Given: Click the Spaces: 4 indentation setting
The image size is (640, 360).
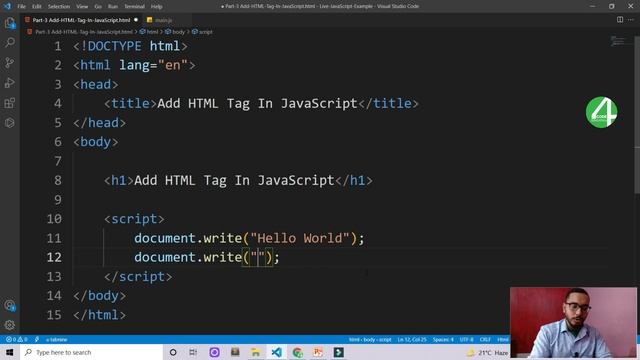Looking at the screenshot, I should 443,340.
